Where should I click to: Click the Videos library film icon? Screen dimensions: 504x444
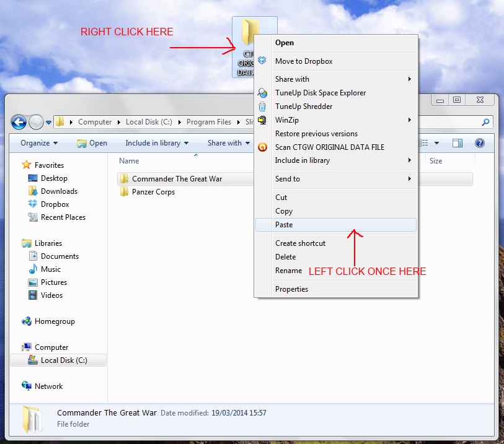(x=33, y=295)
